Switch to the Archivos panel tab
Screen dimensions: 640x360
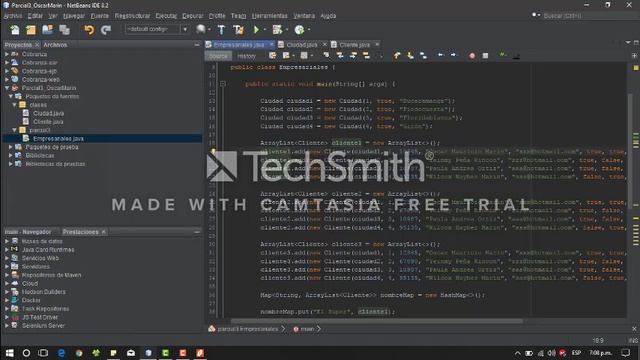[55, 44]
